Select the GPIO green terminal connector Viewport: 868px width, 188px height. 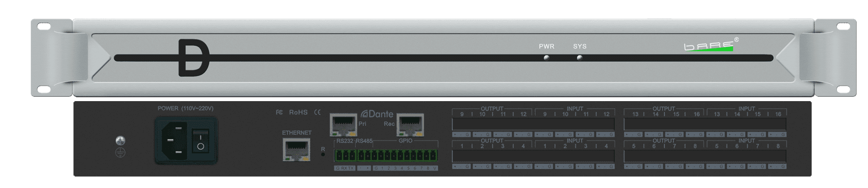(x=404, y=156)
